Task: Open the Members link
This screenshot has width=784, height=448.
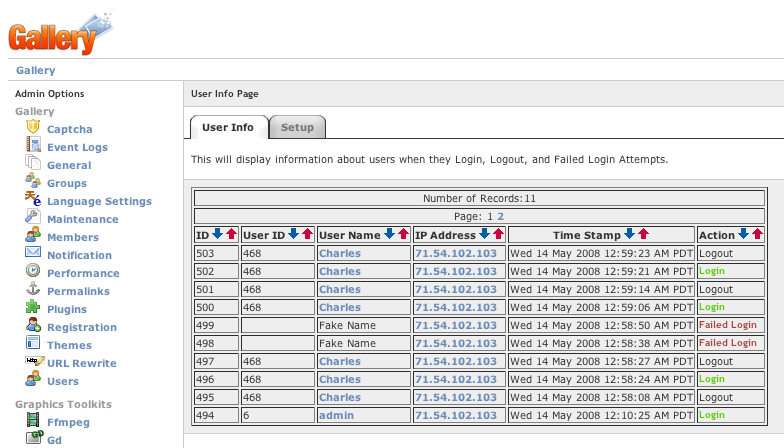Action: 73,238
